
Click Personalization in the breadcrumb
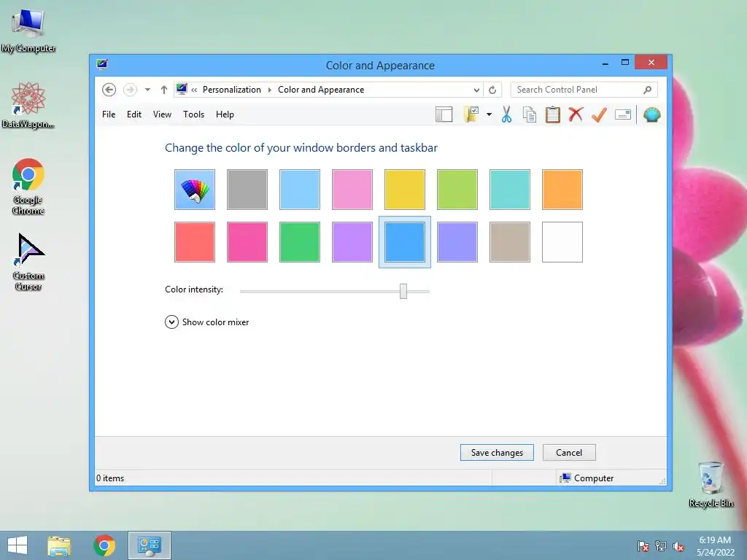[x=231, y=90]
